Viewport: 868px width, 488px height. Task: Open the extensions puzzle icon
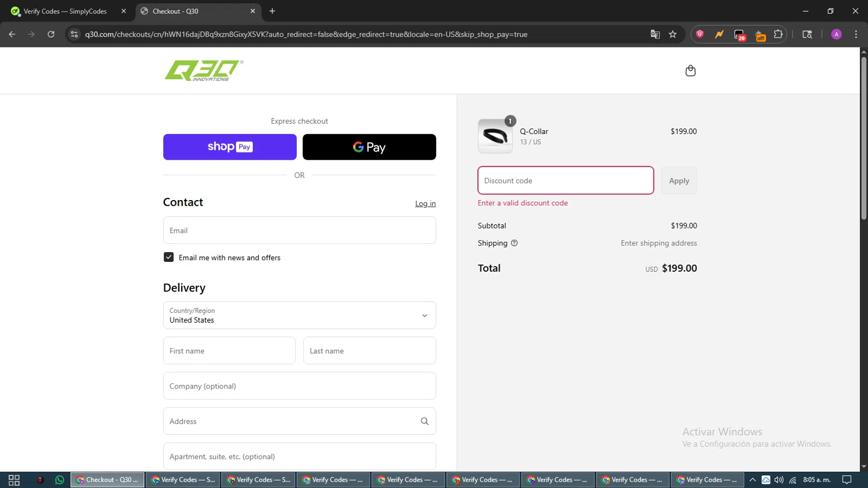coord(778,34)
